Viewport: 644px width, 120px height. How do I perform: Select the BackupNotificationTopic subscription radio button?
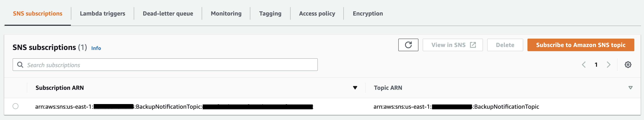[x=16, y=106]
